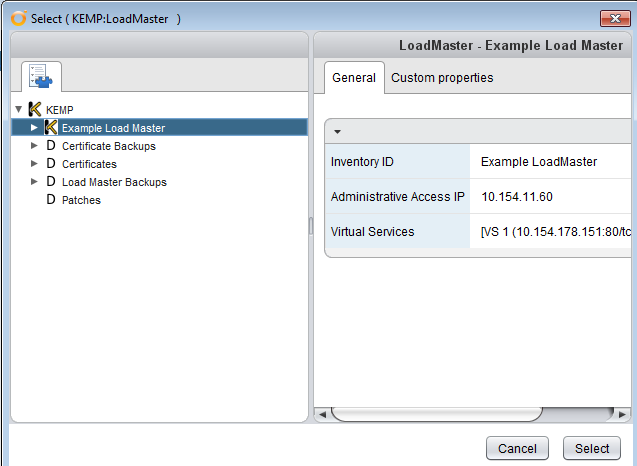Click the Example Load Master K icon
This screenshot has height=466, width=637.
pos(51,127)
